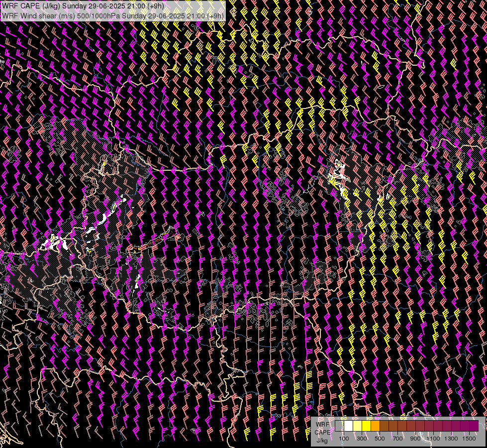Select the white CAPE legend swatch
The image size is (487, 448).
tap(349, 426)
